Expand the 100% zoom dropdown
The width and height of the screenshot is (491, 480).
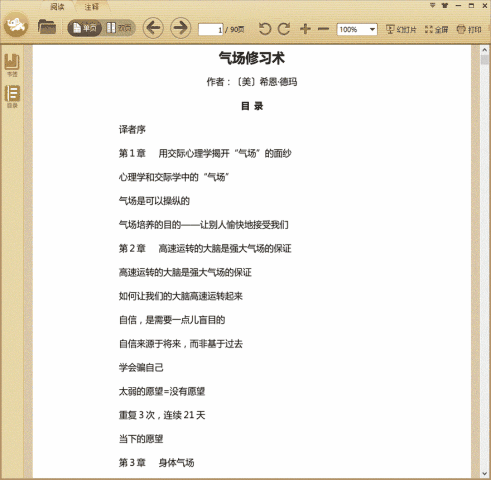[372, 29]
